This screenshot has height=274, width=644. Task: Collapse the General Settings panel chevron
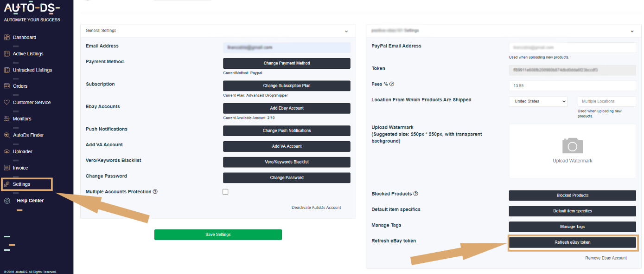coord(346,31)
